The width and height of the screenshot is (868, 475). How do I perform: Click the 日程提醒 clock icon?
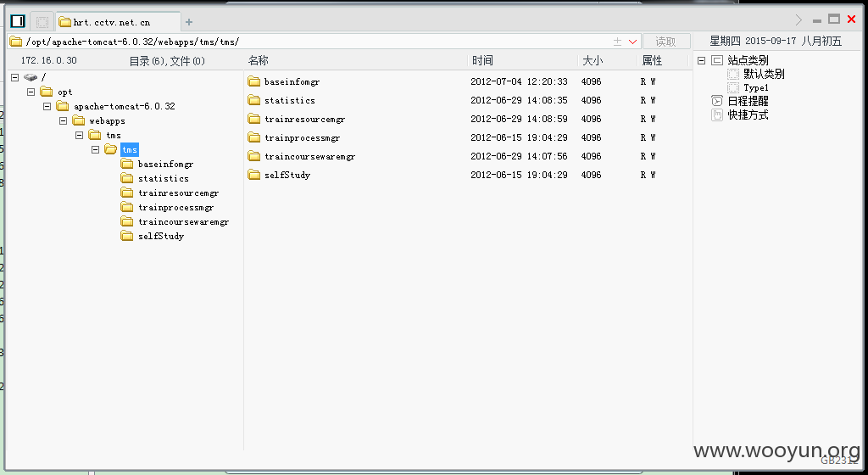[717, 101]
